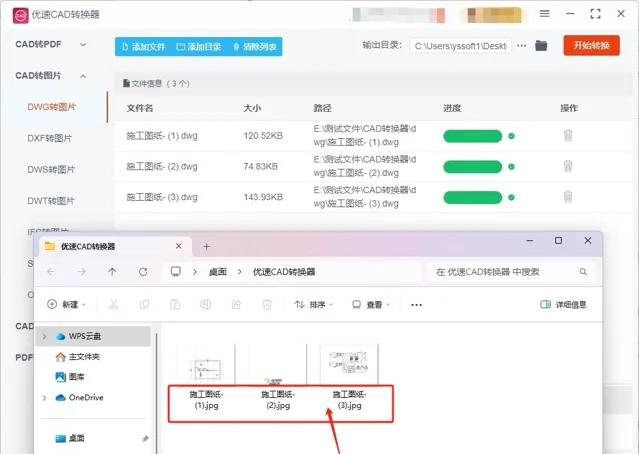Click the Share icon in Explorer toolbar
This screenshot has height=454, width=639.
pyautogui.click(x=236, y=304)
